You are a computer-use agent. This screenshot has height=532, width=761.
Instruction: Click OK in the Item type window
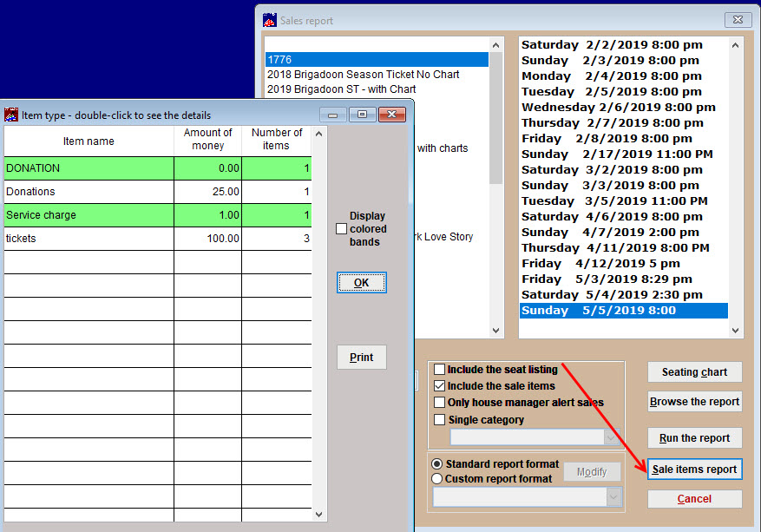[x=362, y=283]
